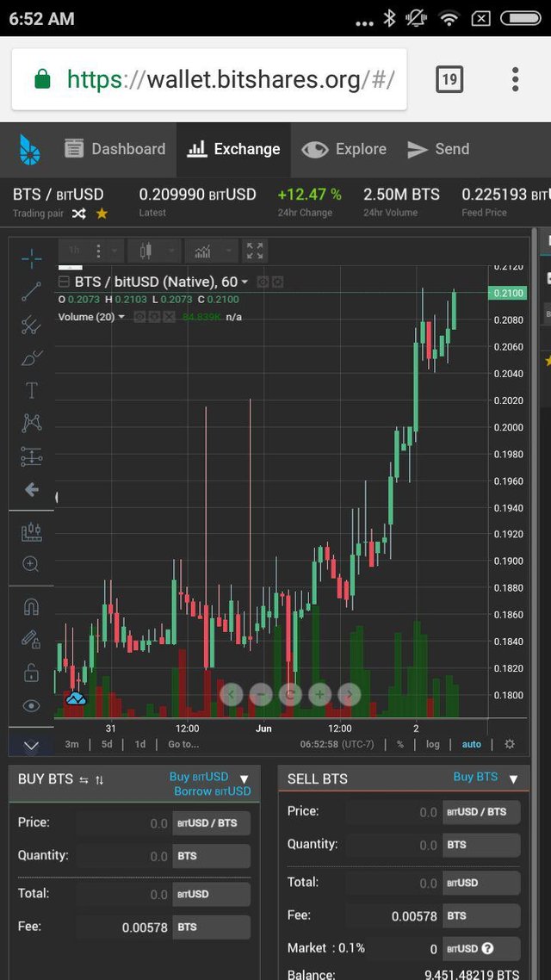Screen dimensions: 551x980
Task: Collapse the BTS / bitUSD legend box
Action: [x=64, y=282]
